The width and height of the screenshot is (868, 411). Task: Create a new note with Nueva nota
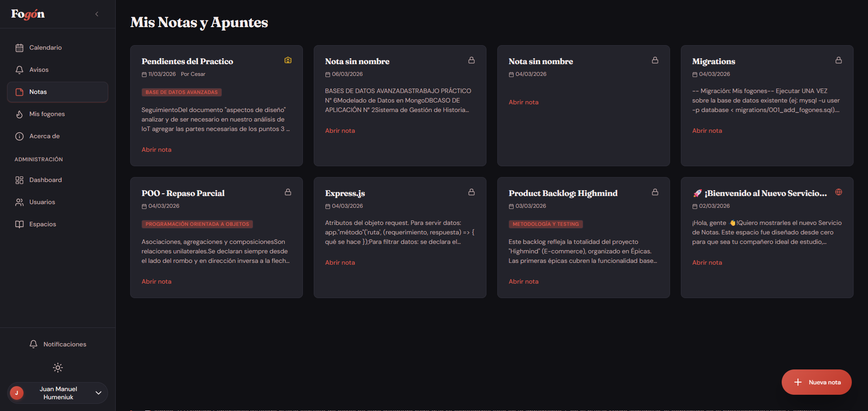(816, 382)
